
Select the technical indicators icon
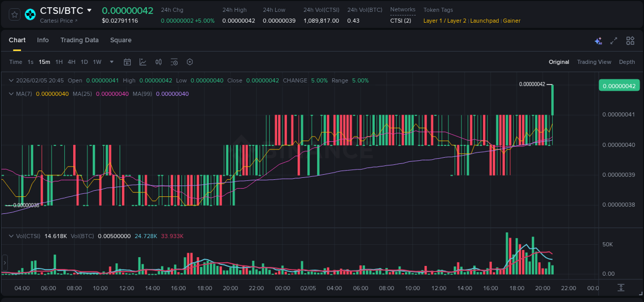pyautogui.click(x=142, y=62)
